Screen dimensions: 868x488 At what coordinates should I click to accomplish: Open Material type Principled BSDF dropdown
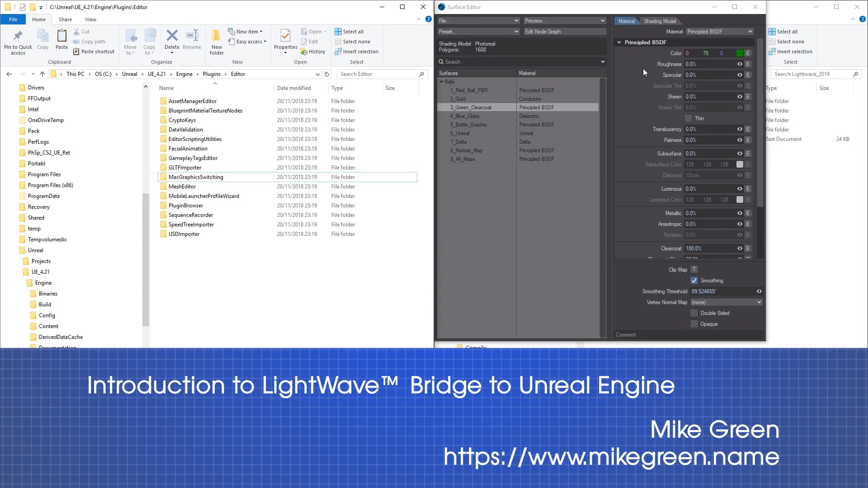click(x=719, y=32)
